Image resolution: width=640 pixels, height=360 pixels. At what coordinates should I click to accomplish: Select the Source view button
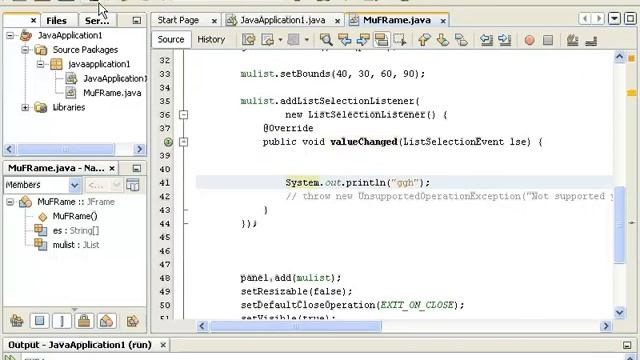coord(171,40)
